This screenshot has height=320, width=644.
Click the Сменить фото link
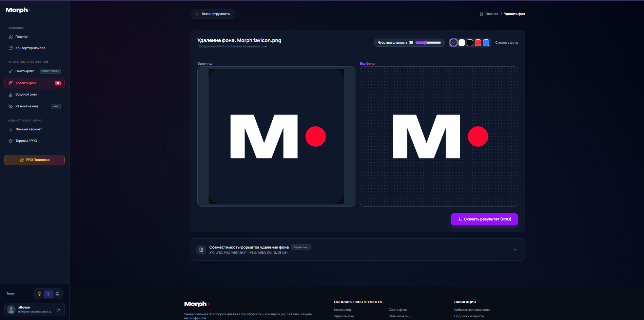click(x=507, y=43)
